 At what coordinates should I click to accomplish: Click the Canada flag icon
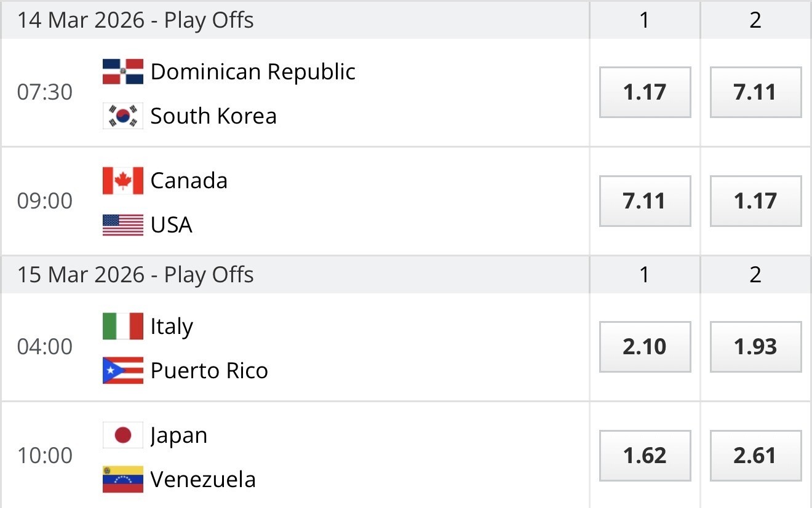click(123, 181)
